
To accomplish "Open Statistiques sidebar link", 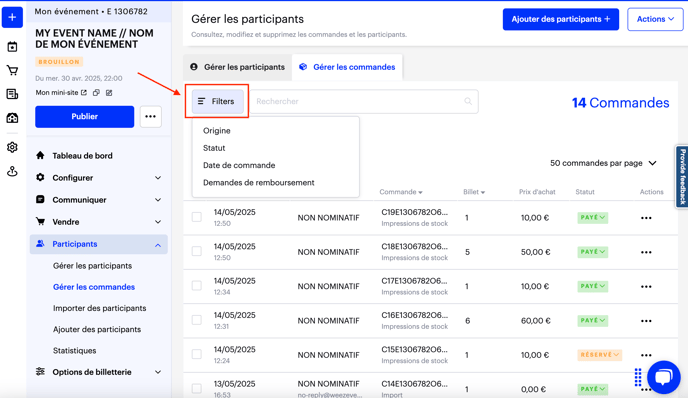I will [75, 351].
